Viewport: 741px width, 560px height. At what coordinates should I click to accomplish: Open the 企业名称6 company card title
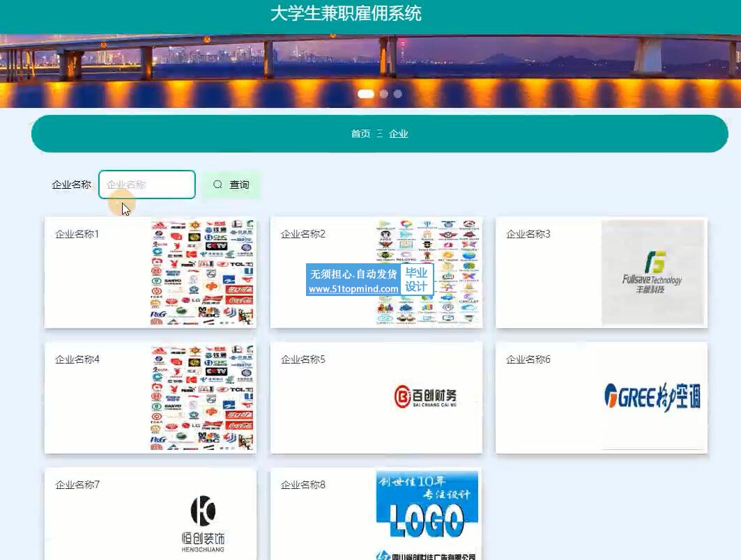tap(528, 359)
